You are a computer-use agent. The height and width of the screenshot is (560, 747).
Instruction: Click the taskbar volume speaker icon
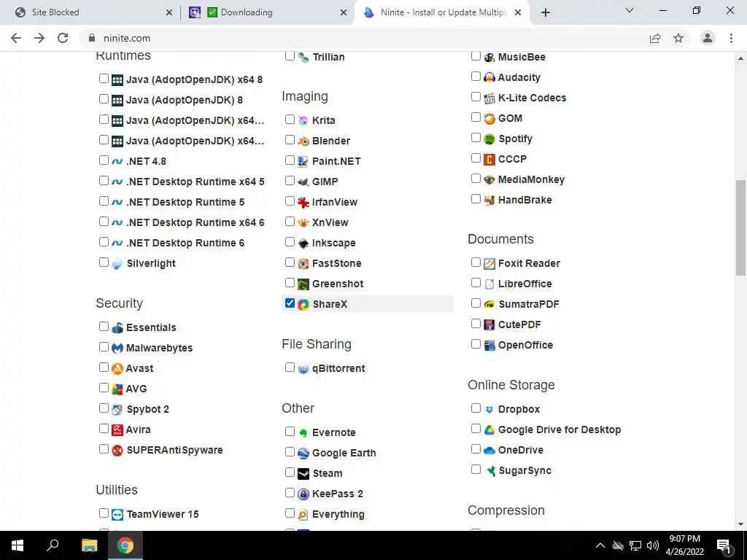coord(653,545)
